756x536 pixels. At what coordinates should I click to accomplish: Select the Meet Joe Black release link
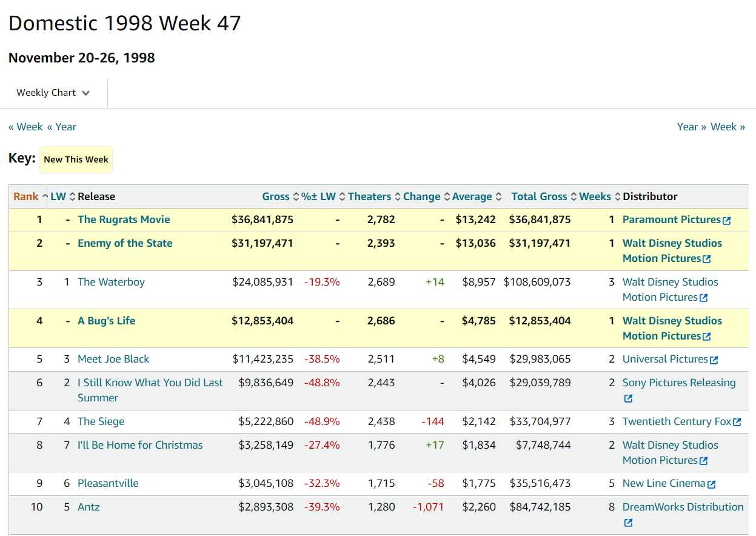tap(113, 359)
